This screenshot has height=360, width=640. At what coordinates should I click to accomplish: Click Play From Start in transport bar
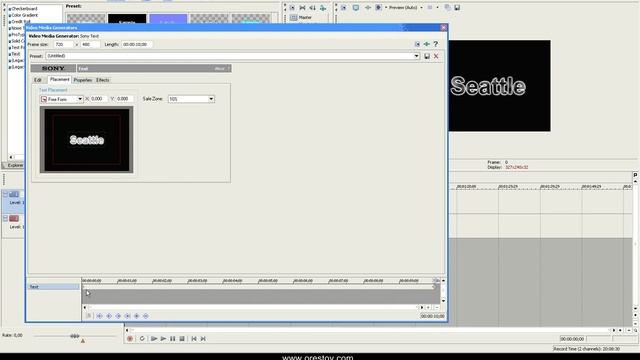[x=154, y=339]
